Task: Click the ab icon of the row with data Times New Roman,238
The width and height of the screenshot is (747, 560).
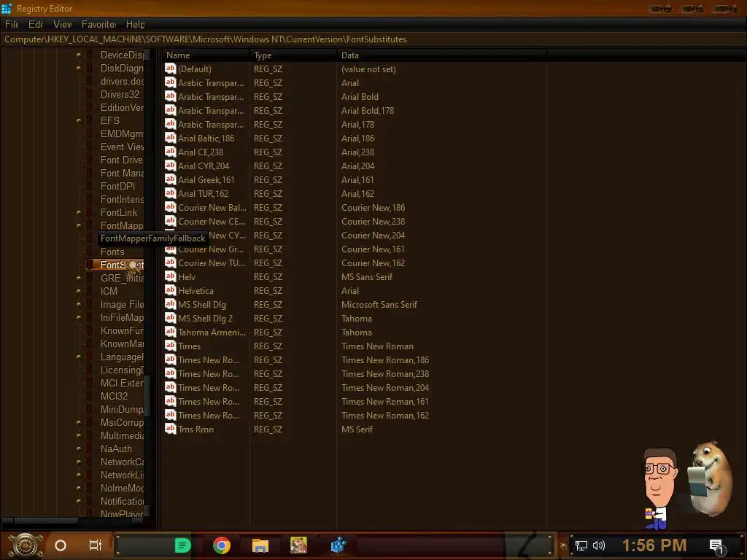Action: pos(170,373)
